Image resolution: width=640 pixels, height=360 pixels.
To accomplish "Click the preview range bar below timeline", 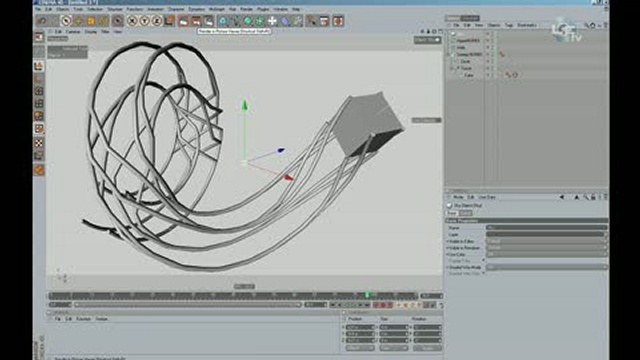I will click(188, 305).
